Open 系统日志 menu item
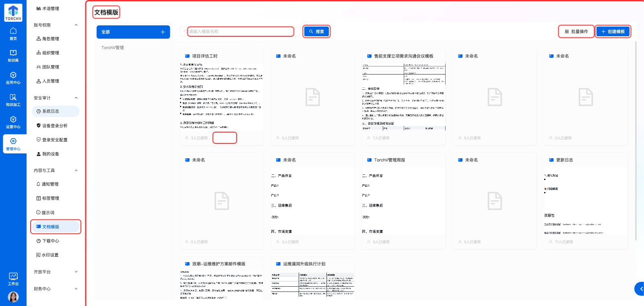This screenshot has width=644, height=306. tap(56, 111)
